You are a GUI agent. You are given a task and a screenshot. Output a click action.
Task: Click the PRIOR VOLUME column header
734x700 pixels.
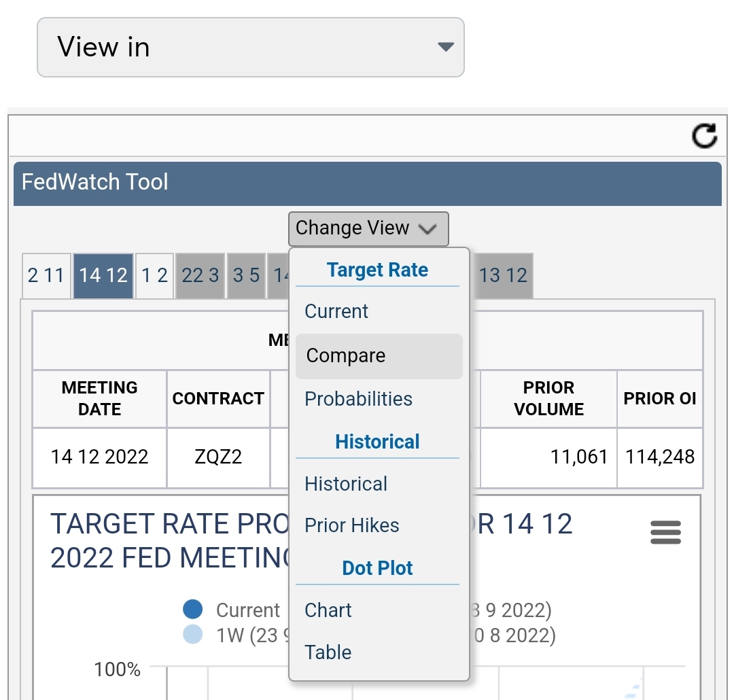coord(548,398)
